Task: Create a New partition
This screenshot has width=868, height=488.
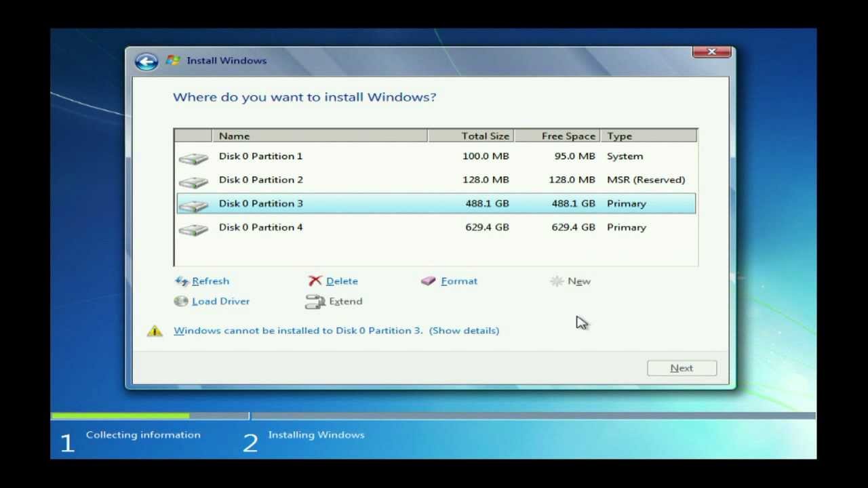Action: pos(579,281)
